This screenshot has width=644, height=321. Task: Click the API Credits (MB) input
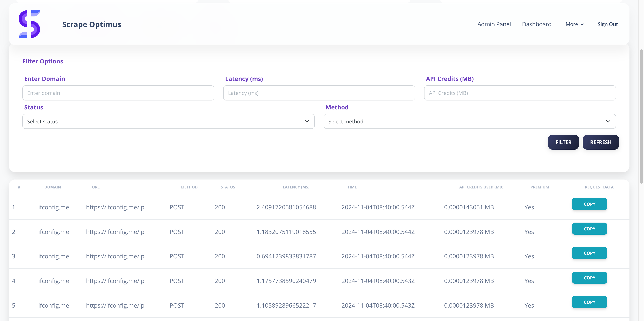point(520,93)
